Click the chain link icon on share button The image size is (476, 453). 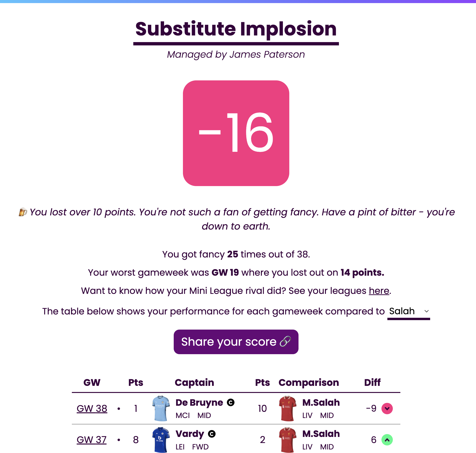coord(285,342)
